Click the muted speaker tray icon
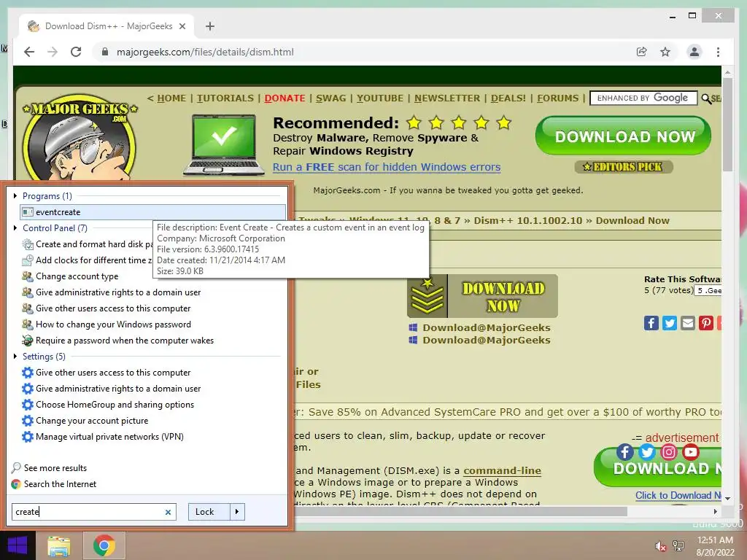The height and width of the screenshot is (560, 747). click(x=660, y=546)
